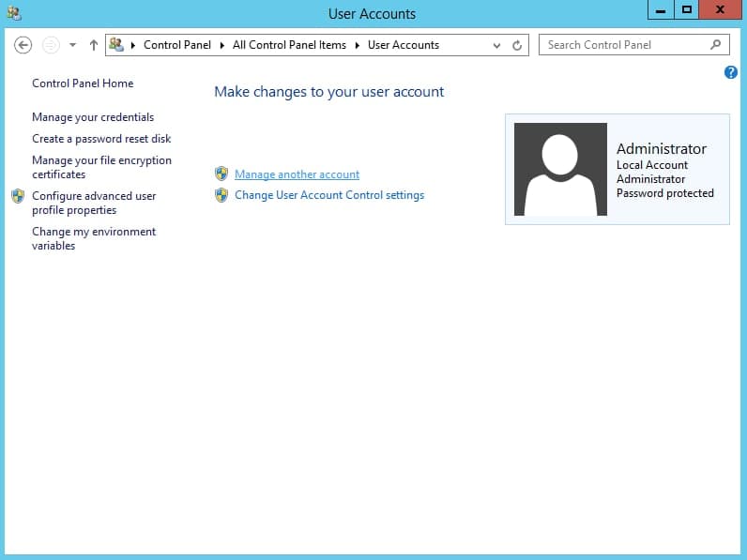Expand the root breadcrumb arrow before Control Panel
Viewport: 747px width, 560px height.
point(133,45)
